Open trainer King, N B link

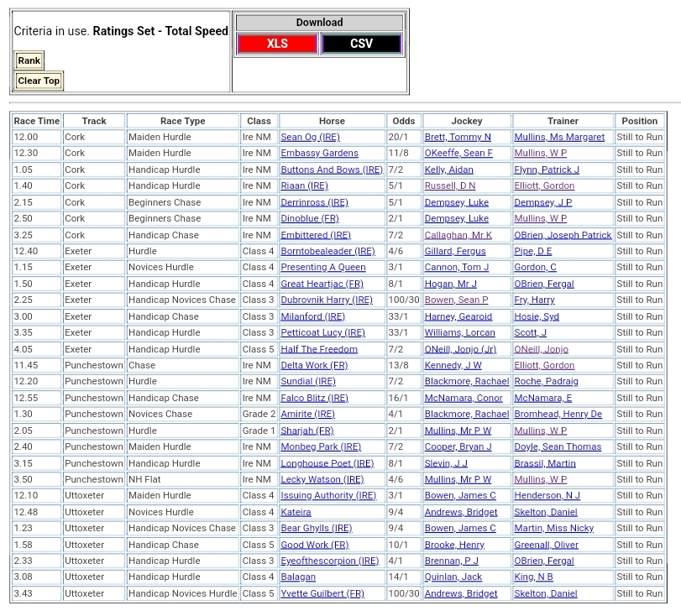(x=533, y=577)
